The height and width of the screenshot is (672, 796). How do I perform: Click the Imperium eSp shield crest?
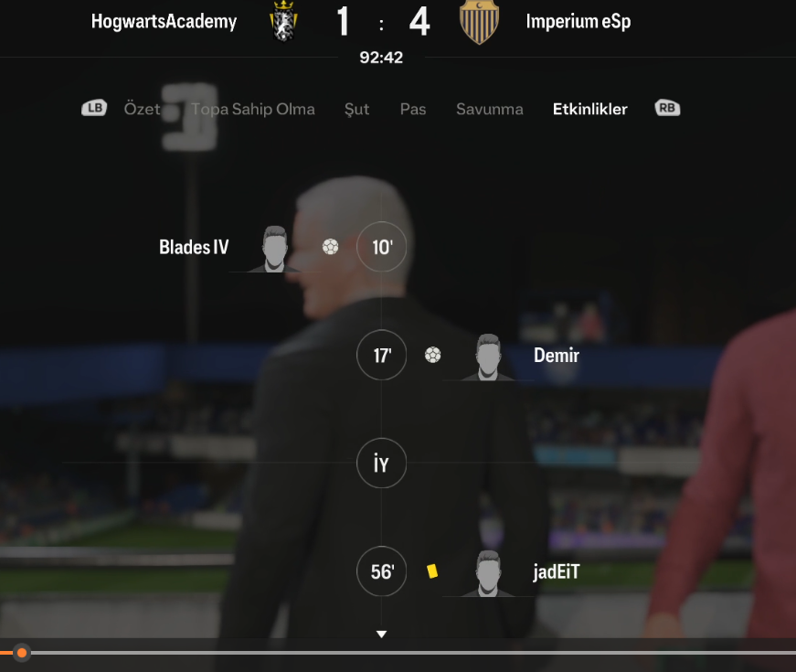click(x=479, y=21)
